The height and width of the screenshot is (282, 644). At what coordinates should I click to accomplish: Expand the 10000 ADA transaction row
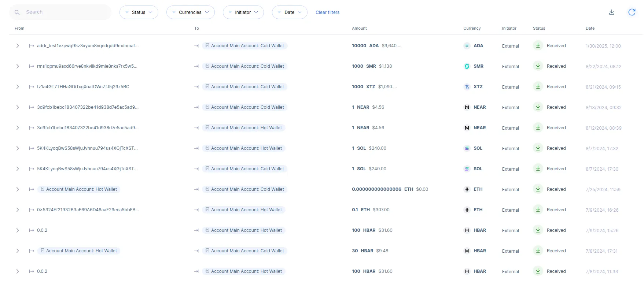pos(18,46)
